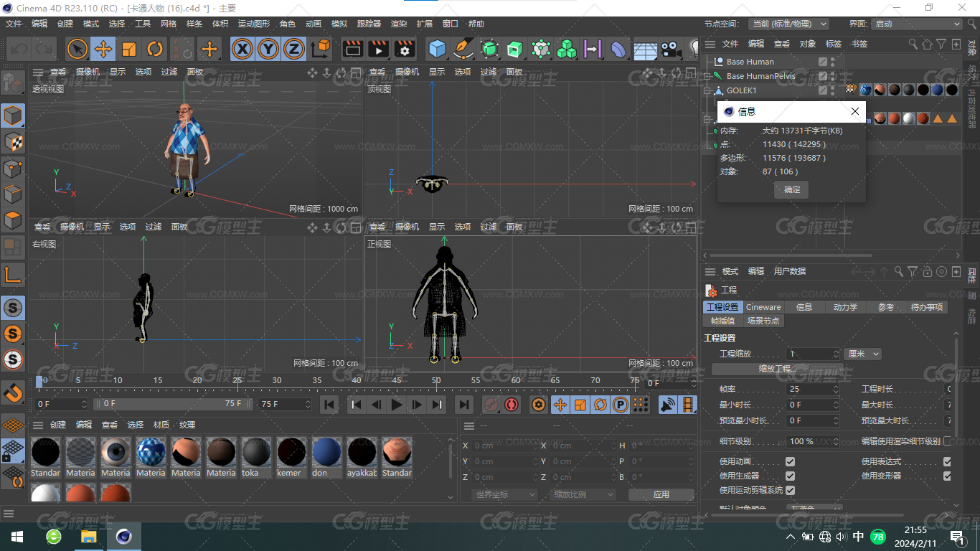Toggle Y axis lock
The width and height of the screenshot is (980, 551).
[268, 49]
